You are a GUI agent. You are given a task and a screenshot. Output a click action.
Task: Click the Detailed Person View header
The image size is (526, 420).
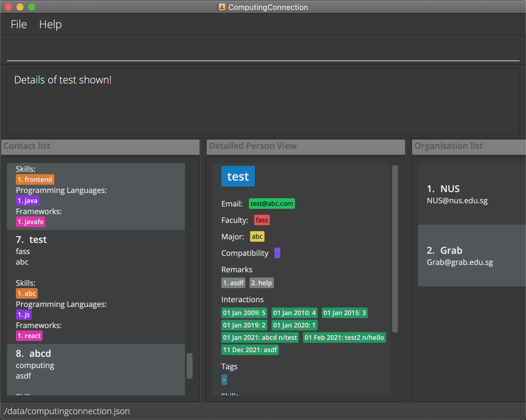[x=306, y=147]
